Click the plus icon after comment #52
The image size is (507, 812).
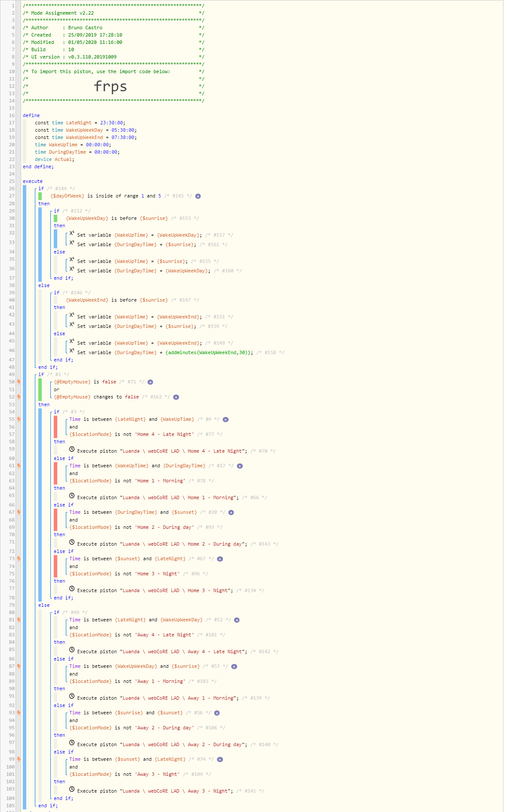coord(237,620)
